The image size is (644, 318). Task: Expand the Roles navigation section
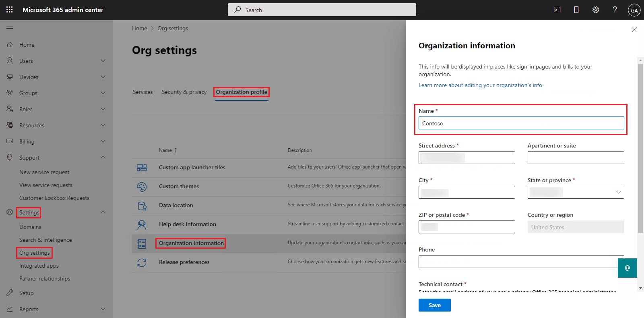point(103,109)
